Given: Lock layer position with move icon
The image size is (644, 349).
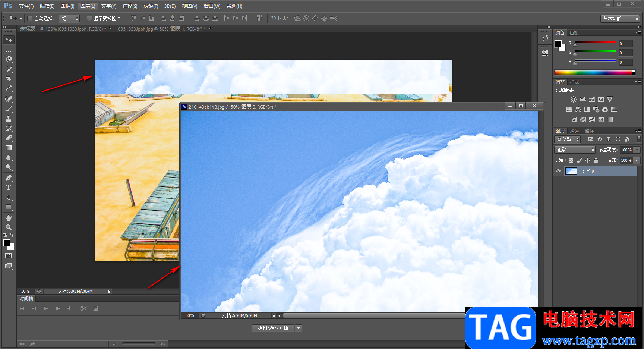Looking at the screenshot, I should click(588, 160).
